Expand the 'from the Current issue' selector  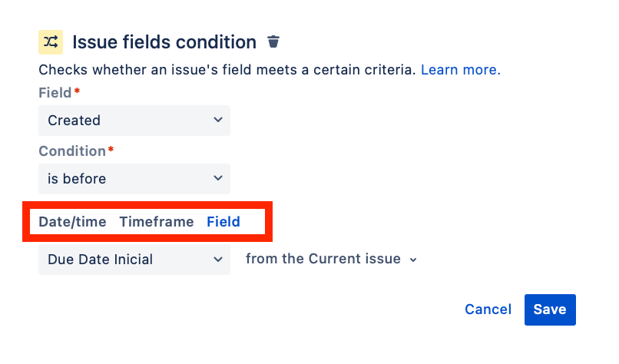coord(331,259)
